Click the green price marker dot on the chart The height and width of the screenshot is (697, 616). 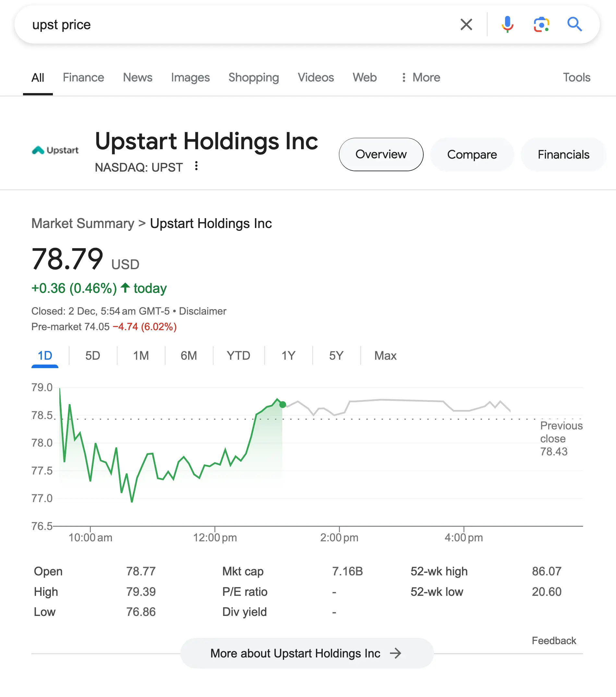283,405
